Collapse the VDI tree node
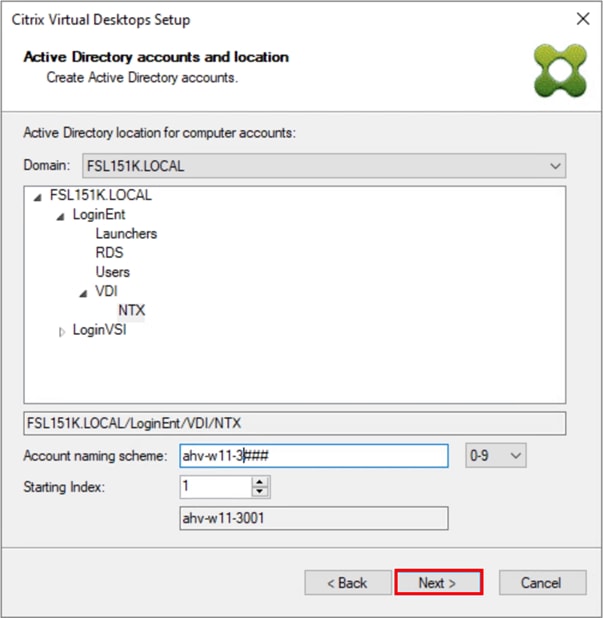This screenshot has width=603, height=618. pos(83,293)
